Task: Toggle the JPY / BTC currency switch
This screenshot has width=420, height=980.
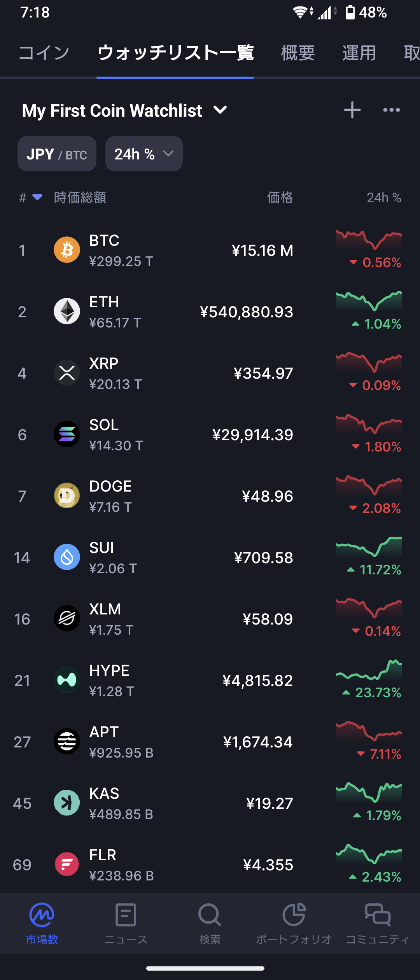Action: point(57,154)
